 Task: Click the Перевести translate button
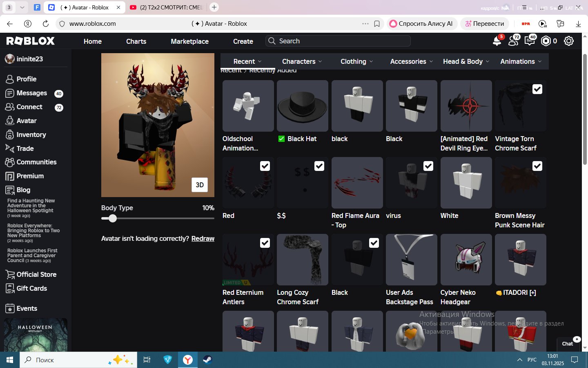click(485, 24)
